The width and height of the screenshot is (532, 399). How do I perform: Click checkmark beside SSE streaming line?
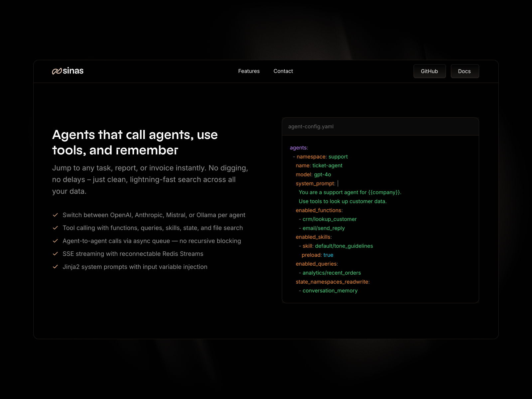(x=56, y=254)
